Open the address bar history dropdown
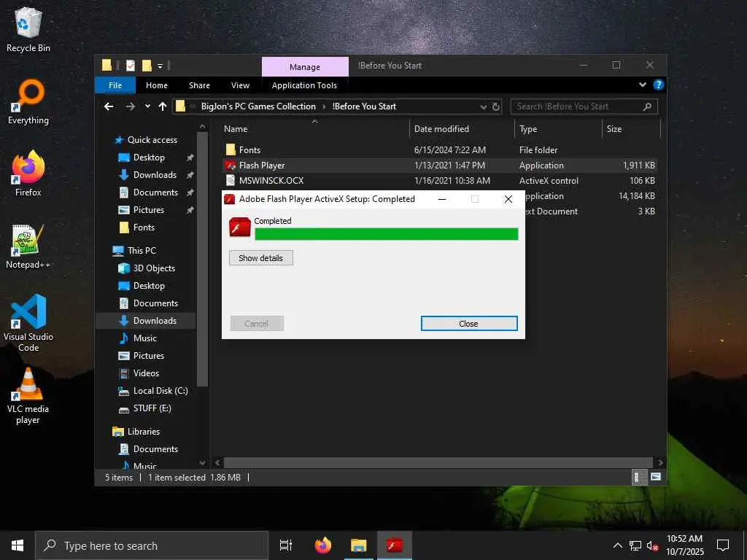 coord(483,106)
